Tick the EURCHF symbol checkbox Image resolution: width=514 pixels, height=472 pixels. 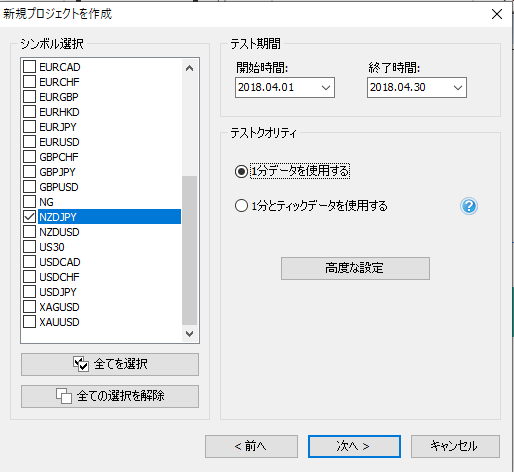[x=29, y=81]
